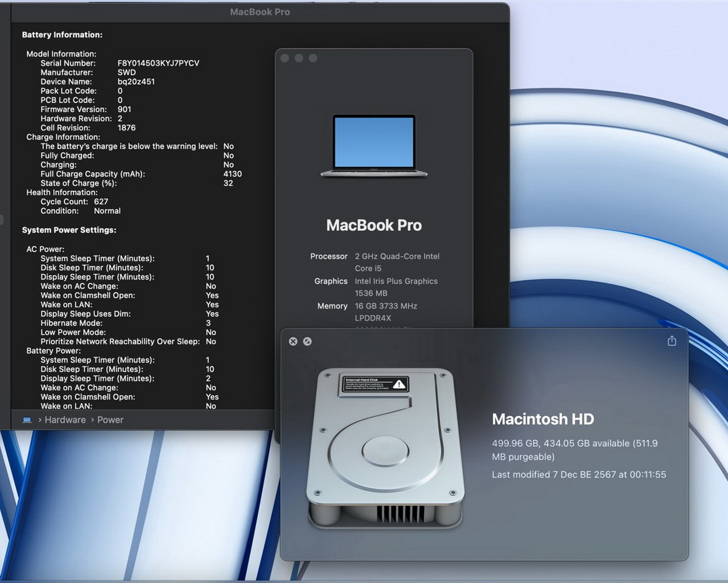
Task: Click the "AC Power:" label
Action: click(x=46, y=249)
